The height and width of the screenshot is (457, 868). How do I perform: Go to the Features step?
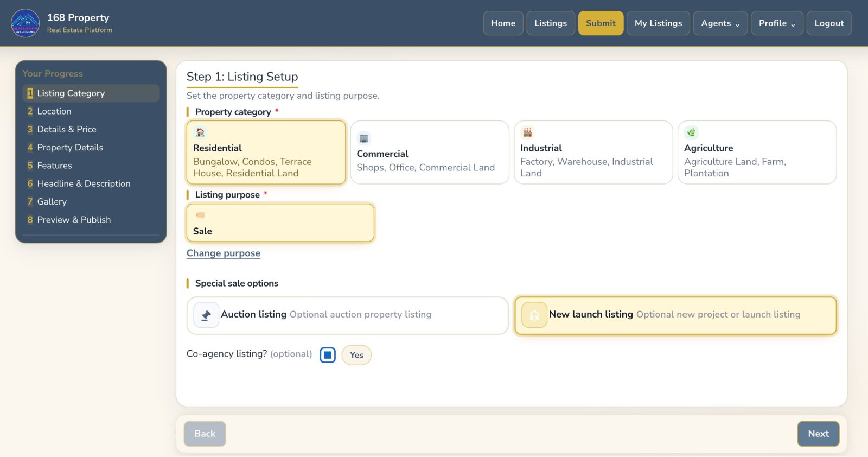(x=91, y=166)
